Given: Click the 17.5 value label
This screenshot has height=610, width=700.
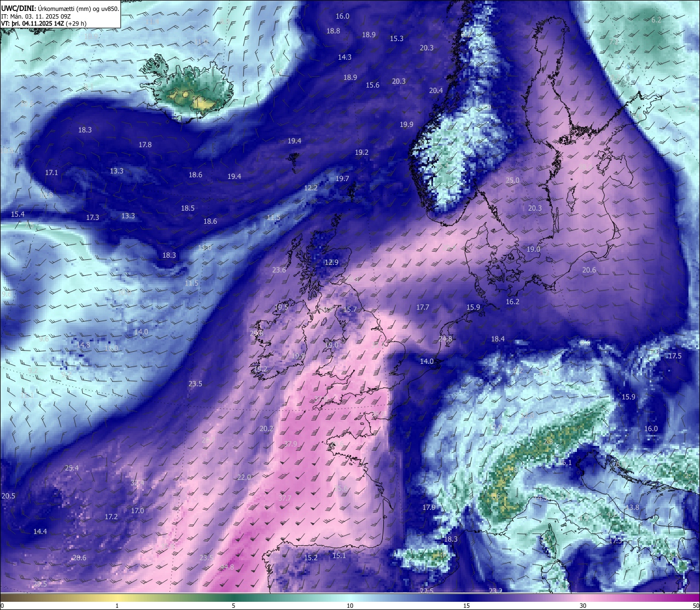Looking at the screenshot, I should click(675, 356).
